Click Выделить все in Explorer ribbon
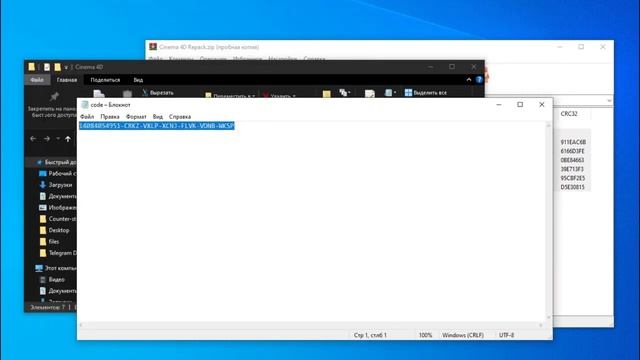The width and height of the screenshot is (640, 360). (426, 93)
